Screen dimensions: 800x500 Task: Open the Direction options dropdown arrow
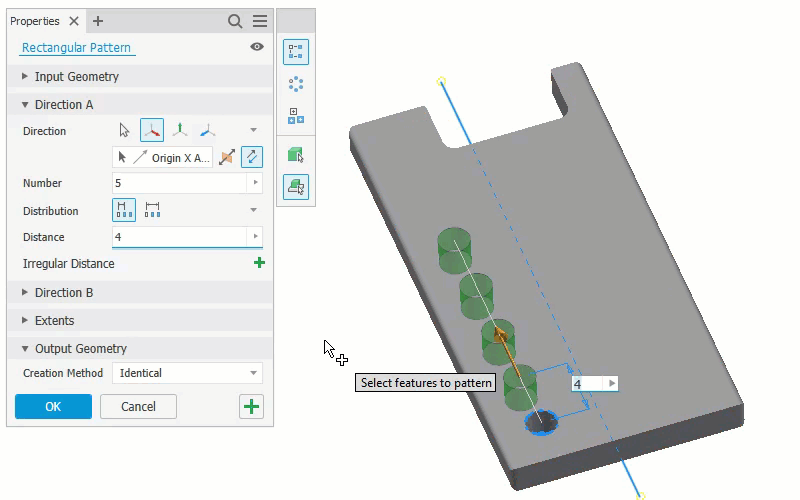254,130
